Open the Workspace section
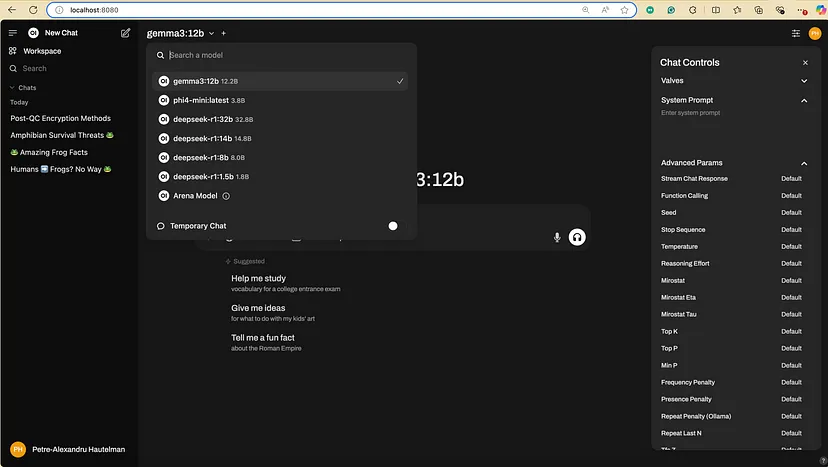Screen dimensions: 828x467 35,51
